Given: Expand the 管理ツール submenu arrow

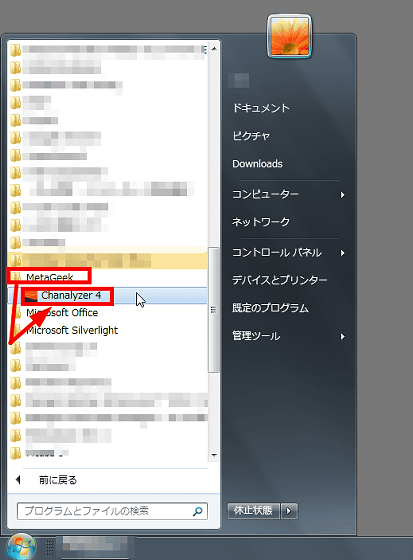Looking at the screenshot, I should (343, 336).
